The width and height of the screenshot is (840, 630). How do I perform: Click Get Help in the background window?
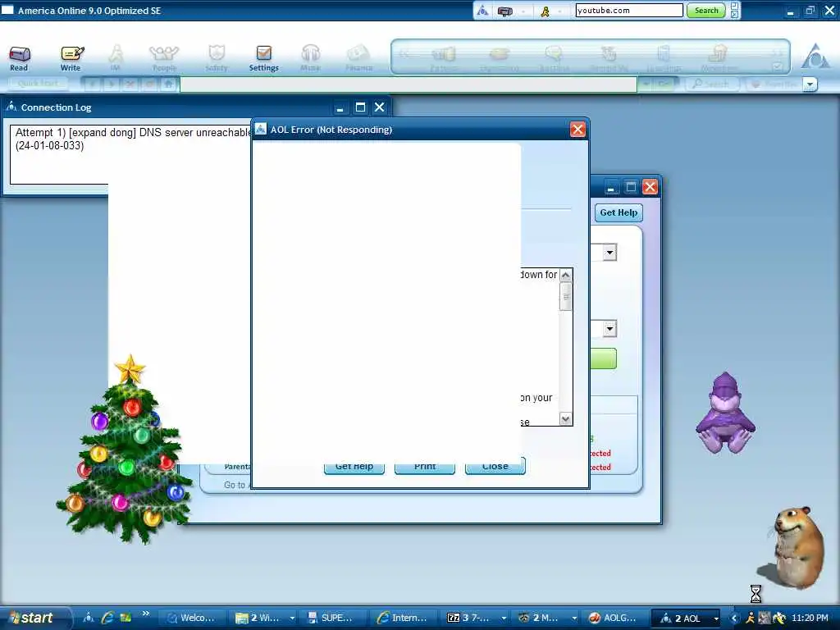pos(619,212)
